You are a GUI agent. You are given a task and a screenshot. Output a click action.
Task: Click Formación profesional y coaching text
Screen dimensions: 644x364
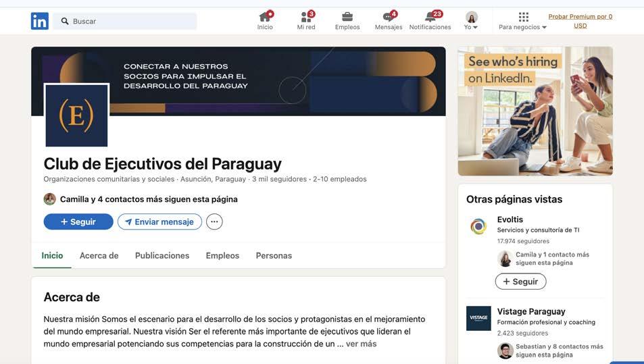[546, 322]
